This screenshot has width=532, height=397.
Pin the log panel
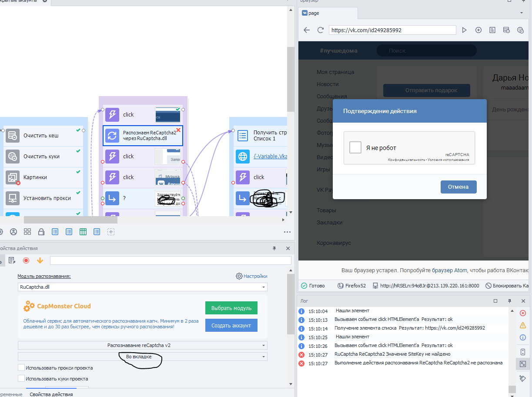[x=509, y=301]
